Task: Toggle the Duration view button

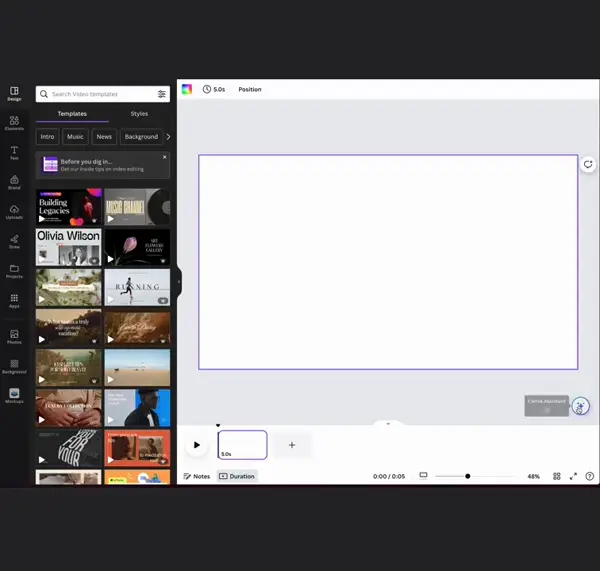Action: (237, 476)
